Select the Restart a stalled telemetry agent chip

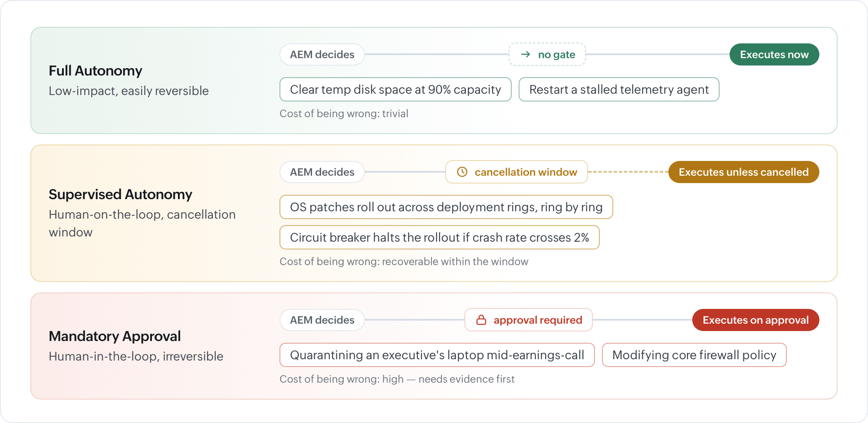coord(619,89)
